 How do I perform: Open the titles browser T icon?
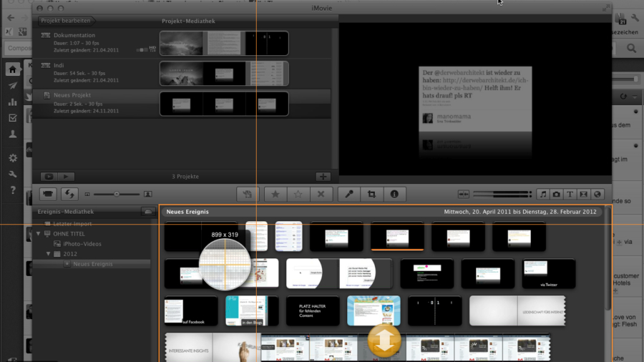tap(570, 194)
